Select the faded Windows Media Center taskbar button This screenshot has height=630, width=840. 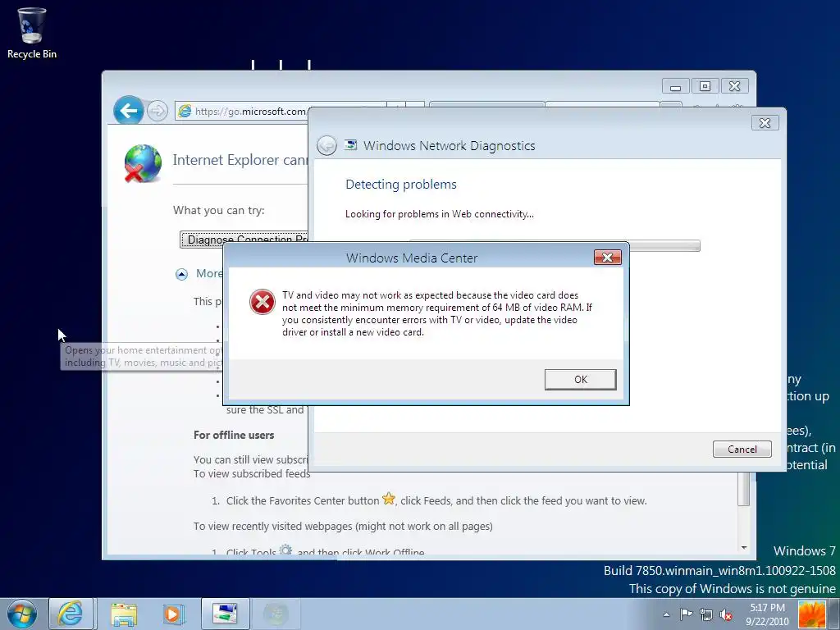tap(276, 614)
